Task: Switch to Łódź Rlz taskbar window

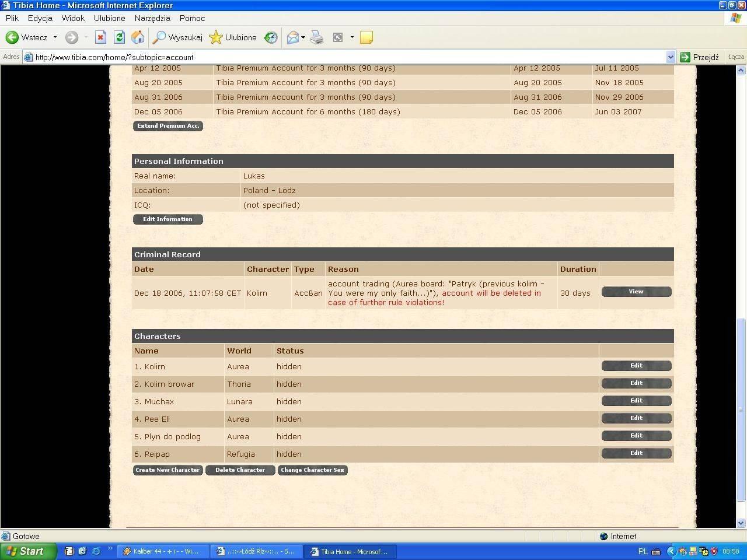Action: pos(257,551)
